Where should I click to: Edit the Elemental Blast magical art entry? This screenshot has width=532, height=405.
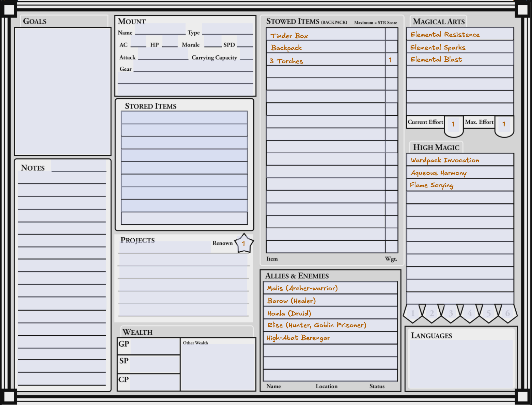[460, 59]
